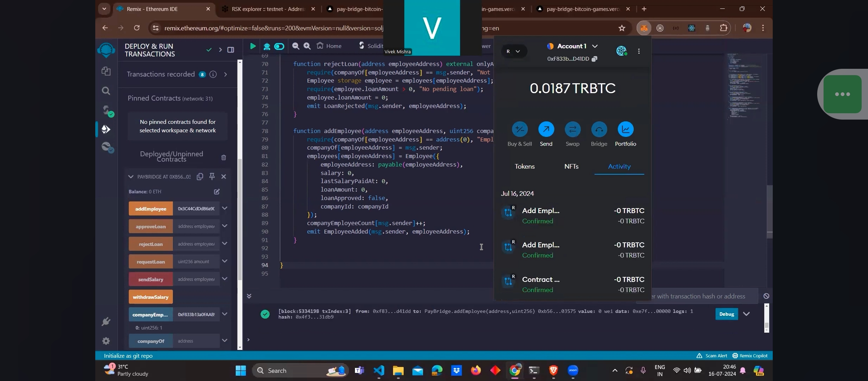Expand the addEmployee function parameters
This screenshot has height=381, width=868.
click(224, 208)
